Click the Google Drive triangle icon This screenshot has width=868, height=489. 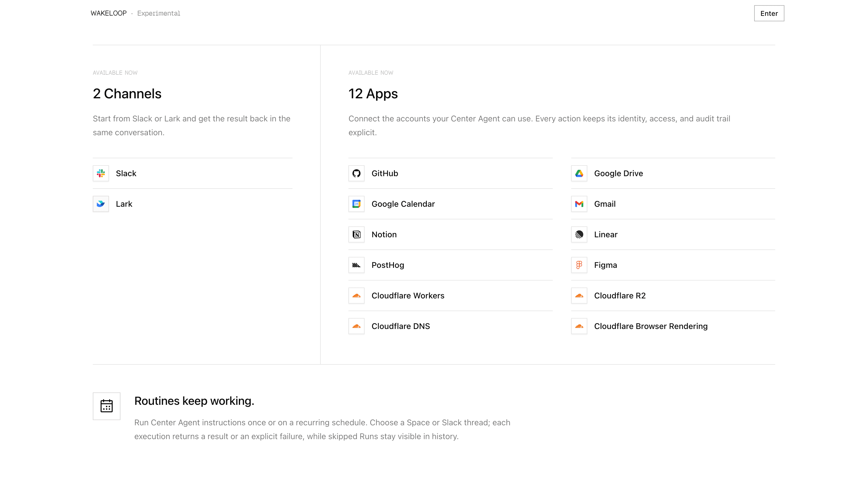coord(579,173)
